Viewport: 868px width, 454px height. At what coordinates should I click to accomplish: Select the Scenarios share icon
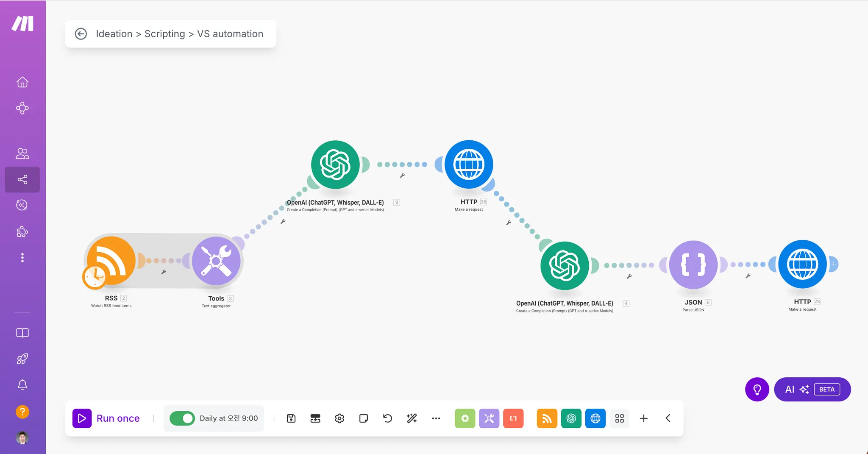pos(22,180)
